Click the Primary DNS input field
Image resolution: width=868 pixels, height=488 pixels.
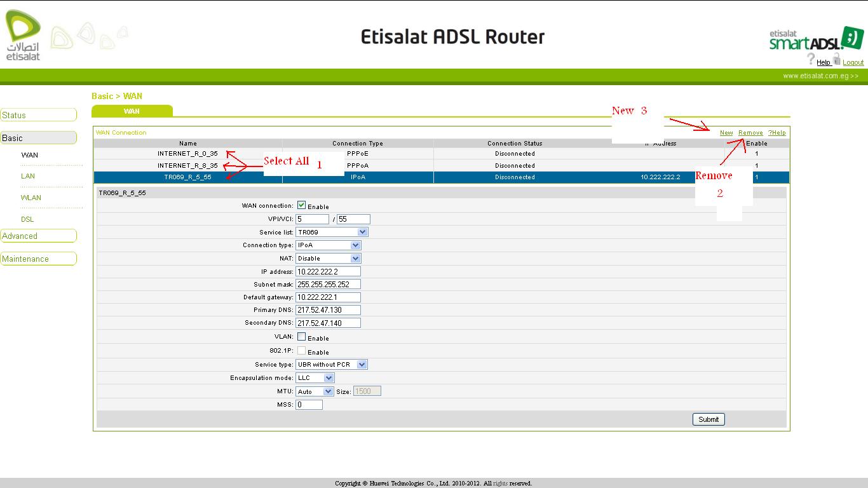329,310
